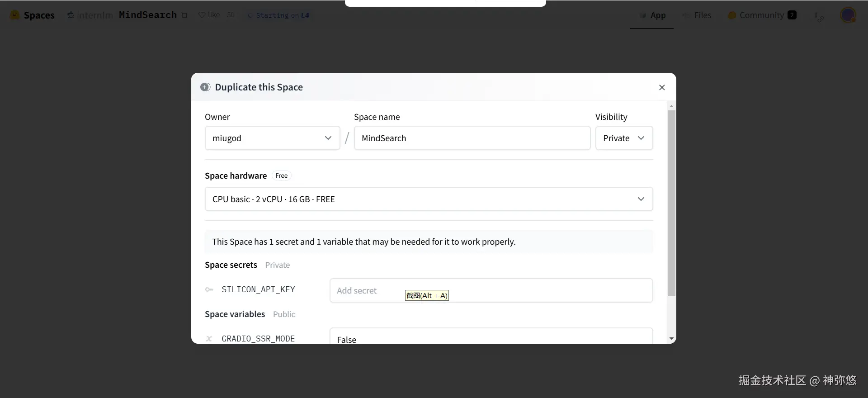Open the Visibility dropdown set to Private
Viewport: 868px width, 398px height.
624,138
